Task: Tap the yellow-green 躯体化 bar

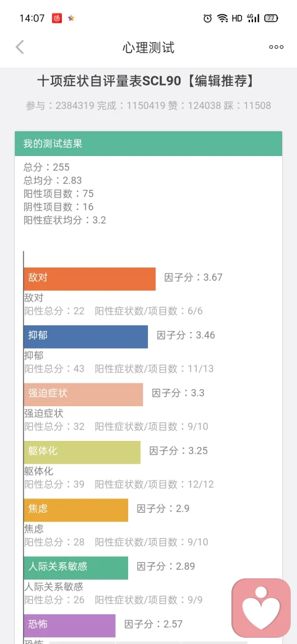Action: (82, 452)
